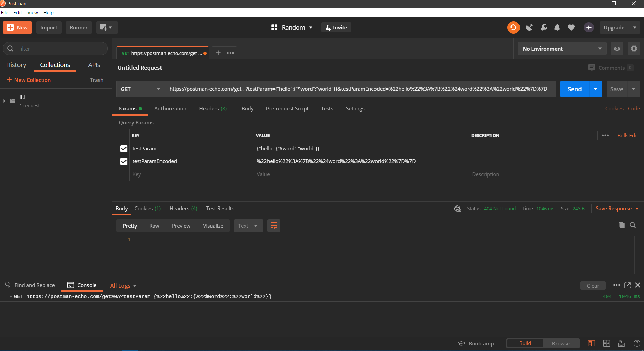The image size is (644, 351).
Task: Switch mode to Build
Action: point(525,343)
